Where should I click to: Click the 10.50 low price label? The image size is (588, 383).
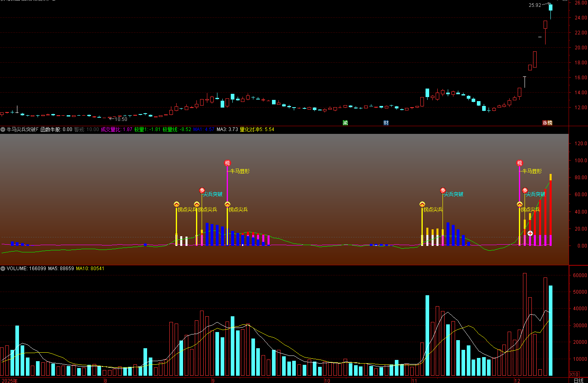tap(121, 119)
